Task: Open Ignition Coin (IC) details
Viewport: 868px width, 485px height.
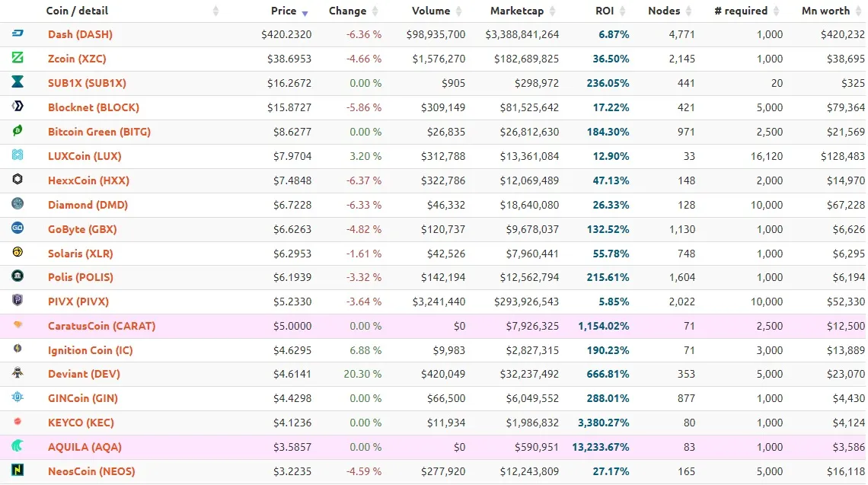Action: tap(91, 350)
